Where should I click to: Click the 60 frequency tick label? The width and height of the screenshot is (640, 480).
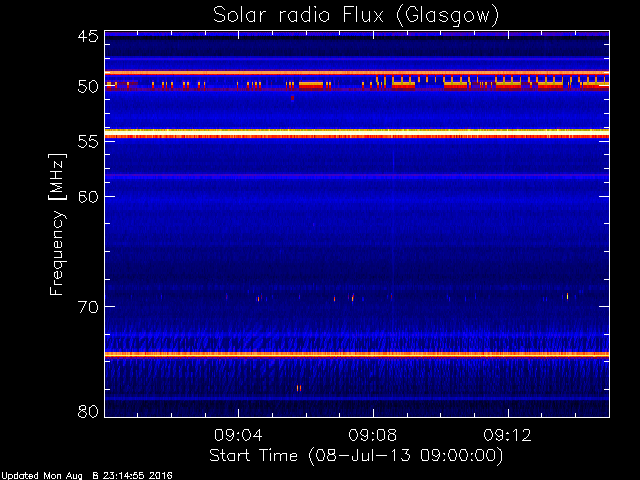(88, 196)
